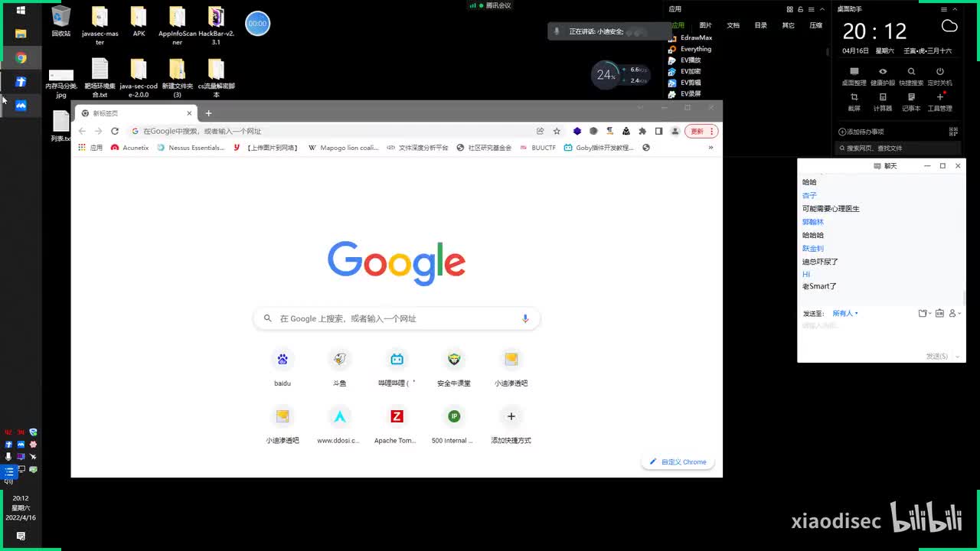Open 工具管理 in desktop assistant
The width and height of the screenshot is (980, 551).
click(940, 102)
